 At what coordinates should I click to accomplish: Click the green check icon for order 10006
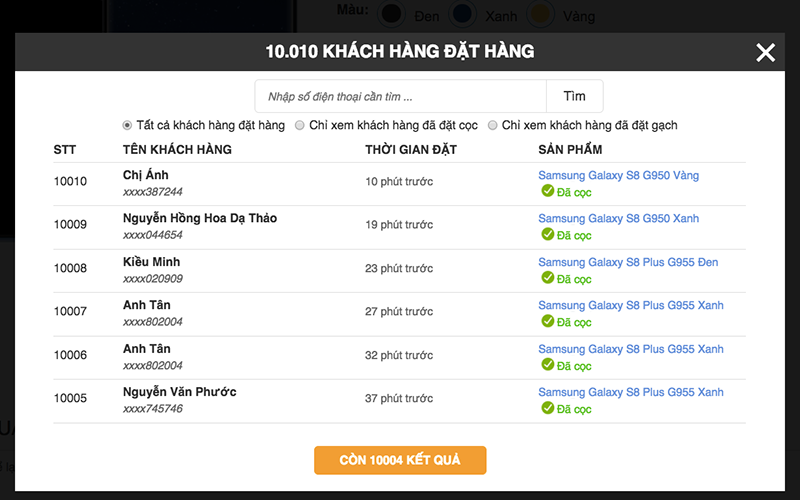547,365
